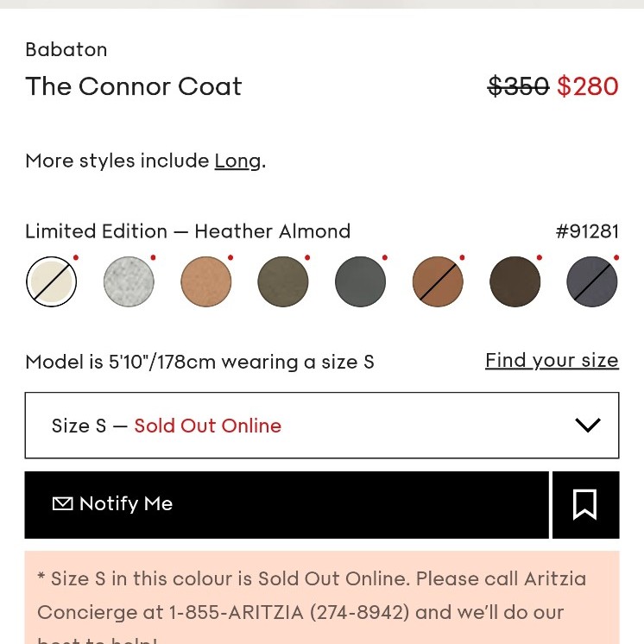Viewport: 644px width, 644px height.
Task: Click the Babaton brand name
Action: click(x=66, y=49)
